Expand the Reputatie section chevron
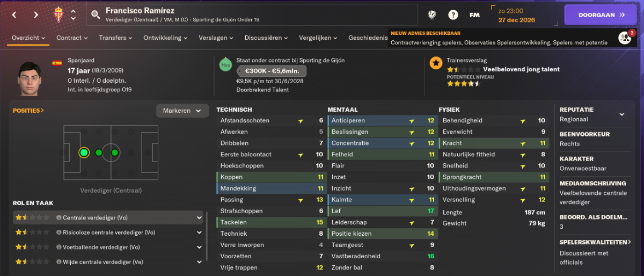 coord(621,114)
